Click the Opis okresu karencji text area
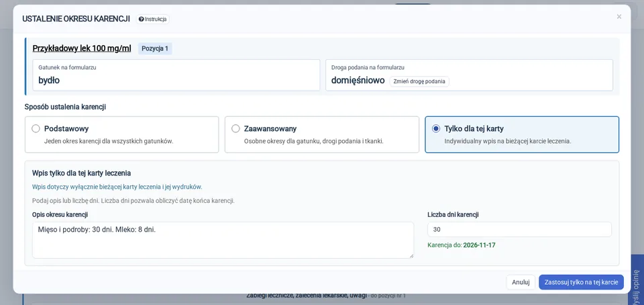Image resolution: width=644 pixels, height=305 pixels. click(x=223, y=240)
